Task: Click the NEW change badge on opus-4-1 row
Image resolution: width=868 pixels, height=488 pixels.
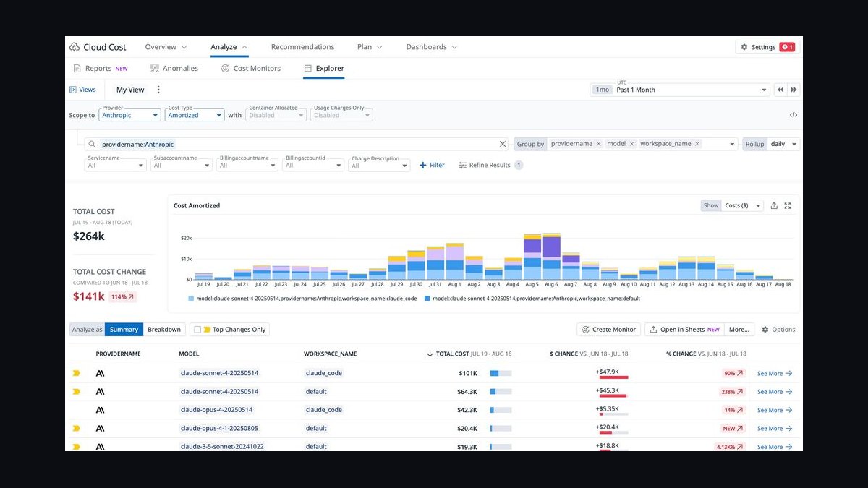Action: pos(733,428)
